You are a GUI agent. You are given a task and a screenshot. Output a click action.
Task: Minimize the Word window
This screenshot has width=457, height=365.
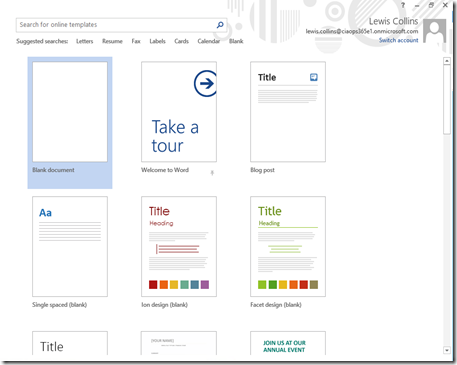(417, 6)
